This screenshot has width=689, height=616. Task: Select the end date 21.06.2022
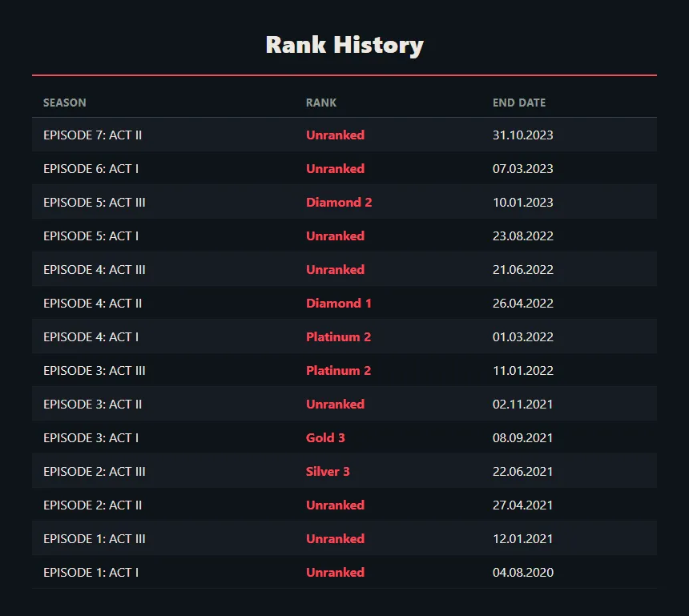click(x=523, y=270)
